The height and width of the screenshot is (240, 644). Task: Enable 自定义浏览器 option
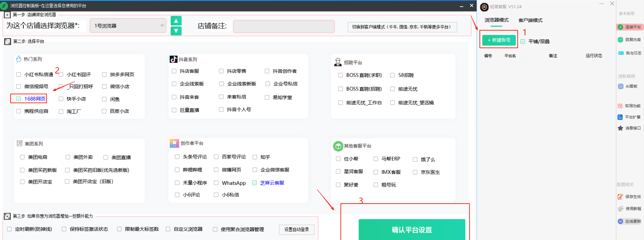point(168,229)
